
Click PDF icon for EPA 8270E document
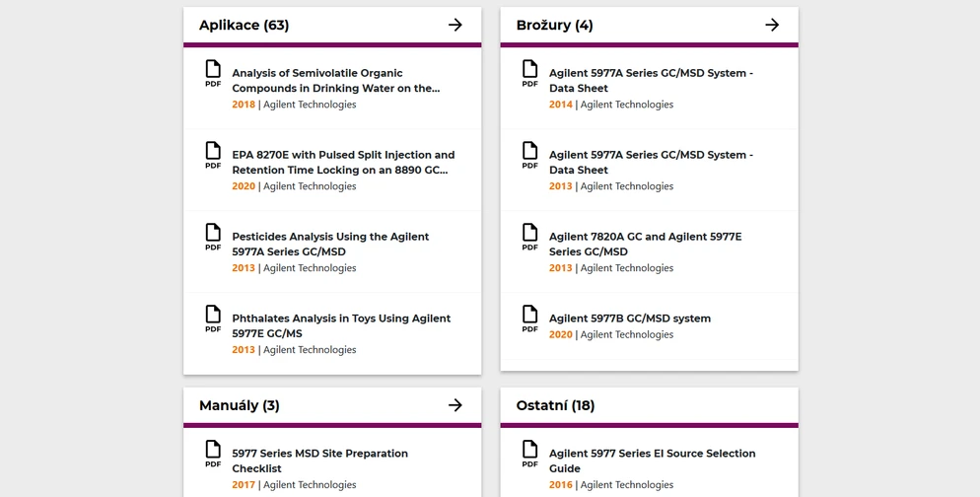(x=213, y=156)
